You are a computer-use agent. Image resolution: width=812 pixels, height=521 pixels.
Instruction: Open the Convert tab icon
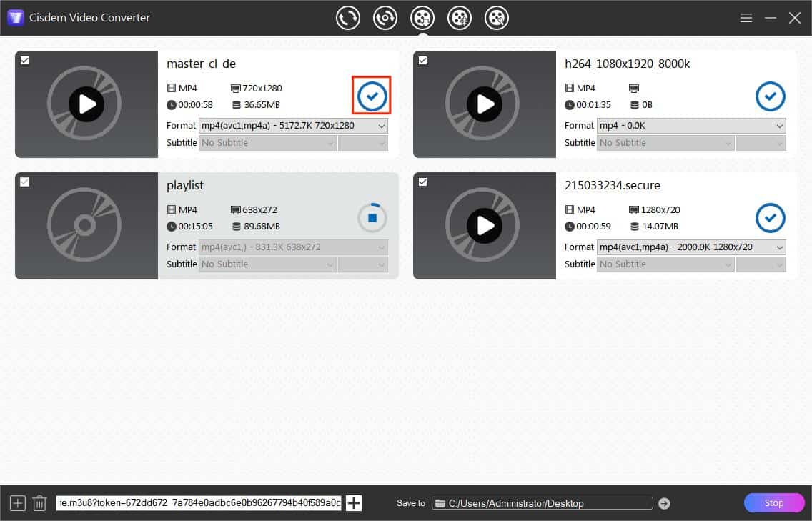(347, 18)
